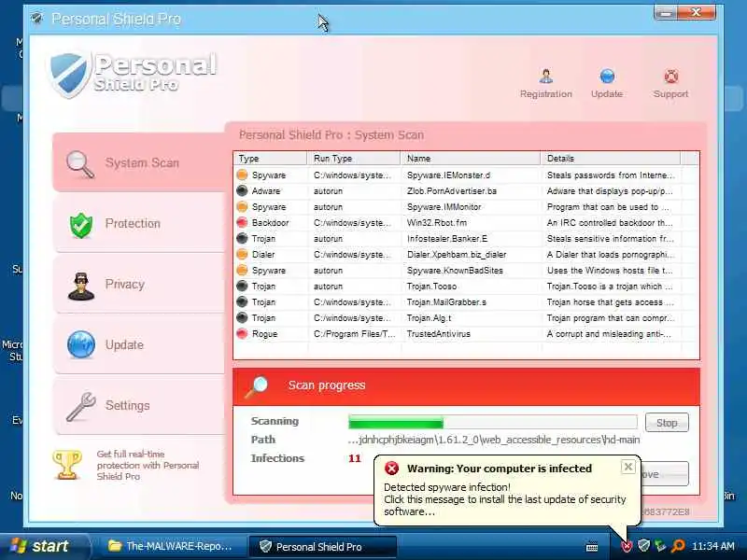Viewport: 747px width, 560px height.
Task: Click 'An IRC controlled backdoor' details cell
Action: pyautogui.click(x=611, y=222)
